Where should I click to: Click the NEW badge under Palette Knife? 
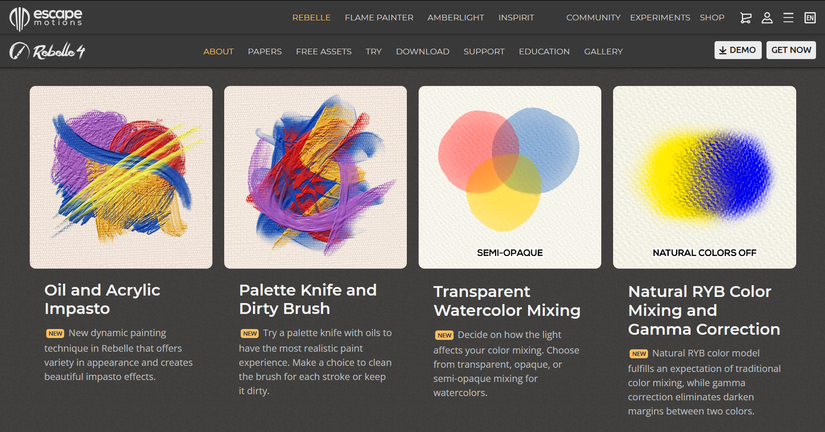(249, 333)
